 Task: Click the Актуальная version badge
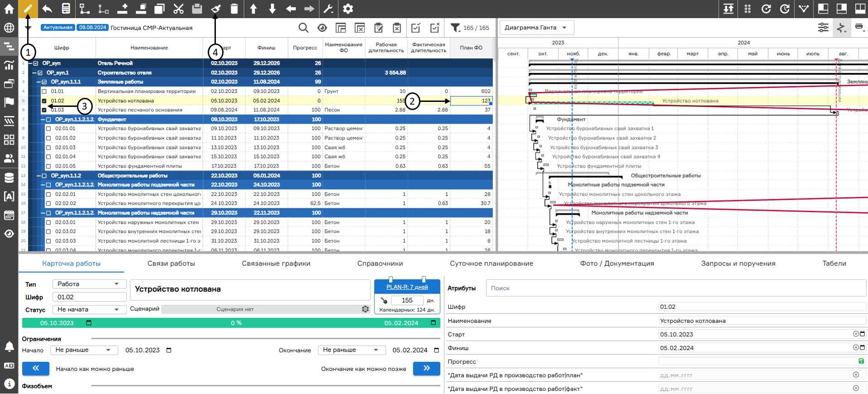(58, 28)
